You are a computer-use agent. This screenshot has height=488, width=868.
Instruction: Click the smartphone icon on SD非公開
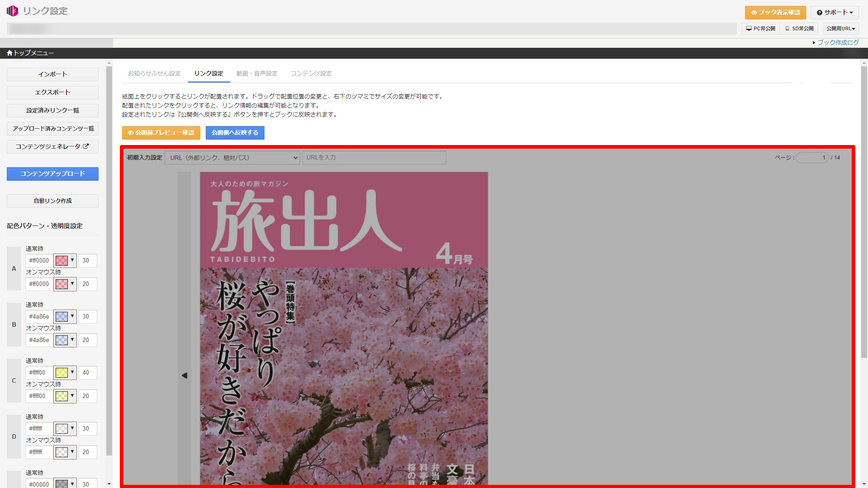787,28
